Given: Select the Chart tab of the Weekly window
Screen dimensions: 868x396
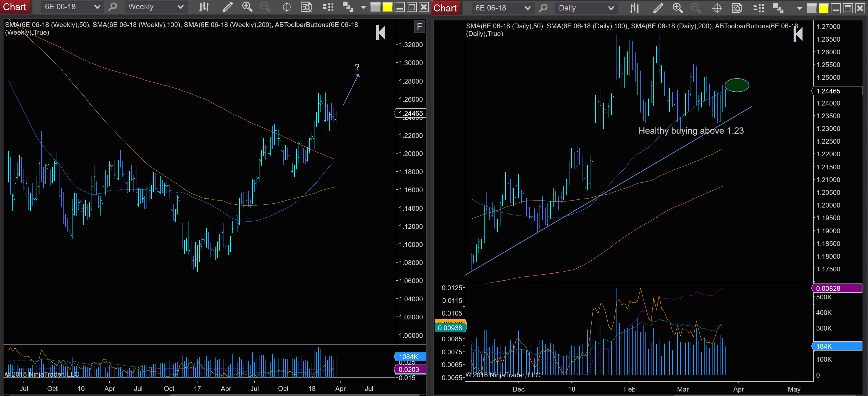Looking at the screenshot, I should pos(15,7).
